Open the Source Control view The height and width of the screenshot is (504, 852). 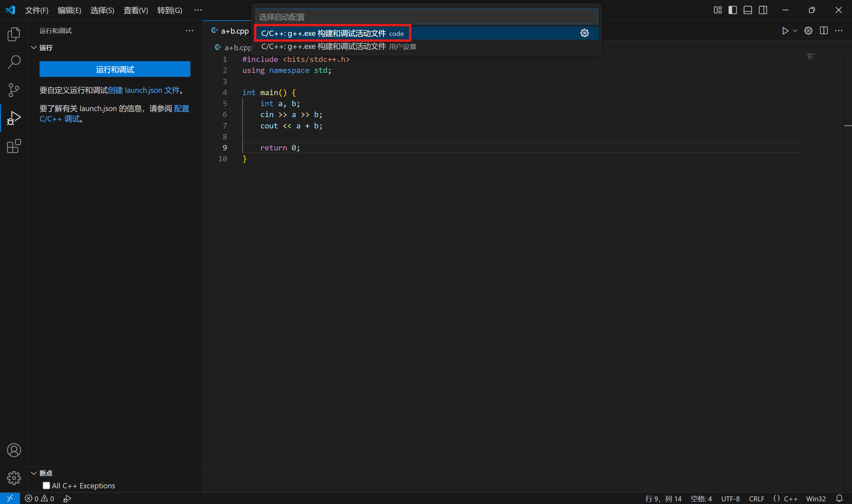[14, 90]
